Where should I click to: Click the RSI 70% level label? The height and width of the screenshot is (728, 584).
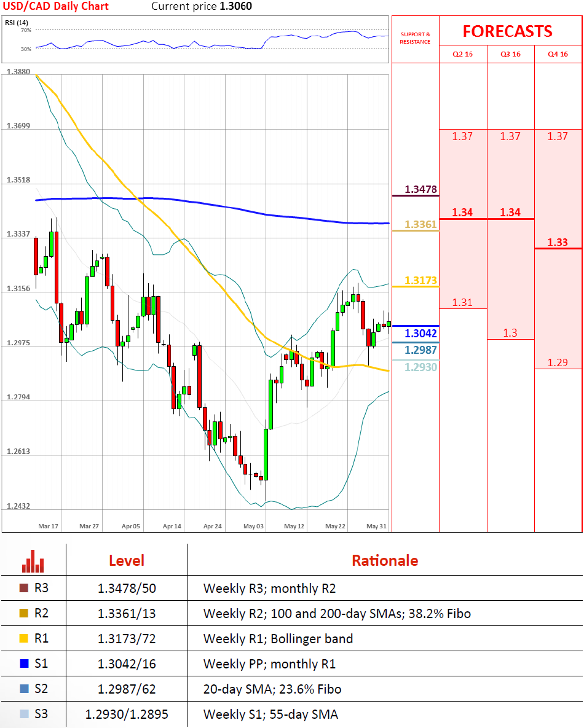click(x=26, y=30)
